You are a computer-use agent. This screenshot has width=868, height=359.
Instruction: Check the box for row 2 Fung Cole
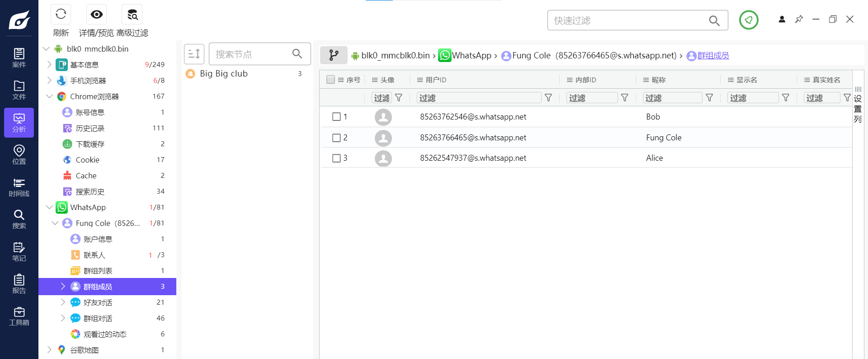pyautogui.click(x=336, y=138)
